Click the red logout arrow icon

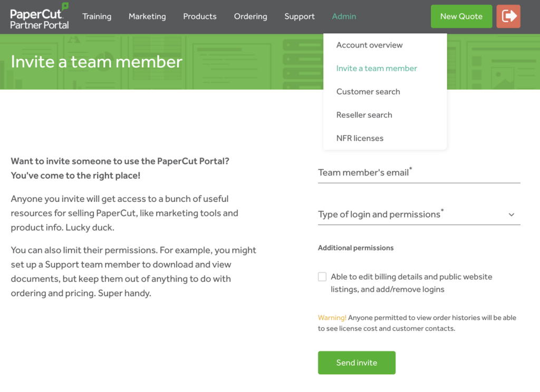[508, 16]
